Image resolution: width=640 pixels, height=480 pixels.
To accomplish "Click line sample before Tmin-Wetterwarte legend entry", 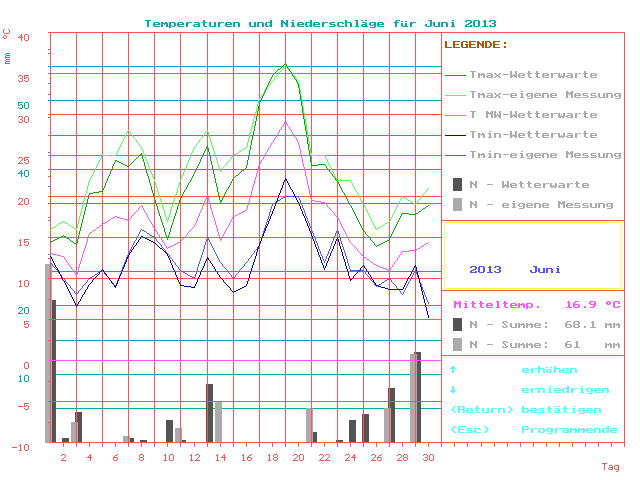I will (x=455, y=135).
